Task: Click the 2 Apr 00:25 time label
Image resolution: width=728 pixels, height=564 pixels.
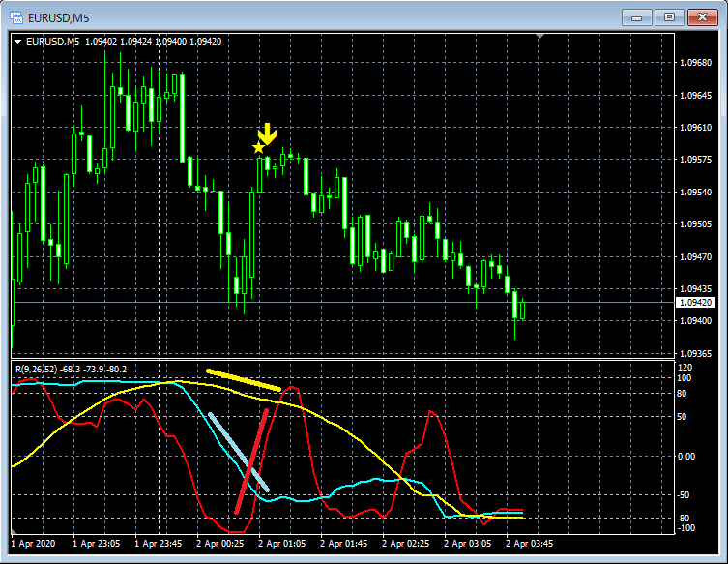Action: [x=219, y=543]
